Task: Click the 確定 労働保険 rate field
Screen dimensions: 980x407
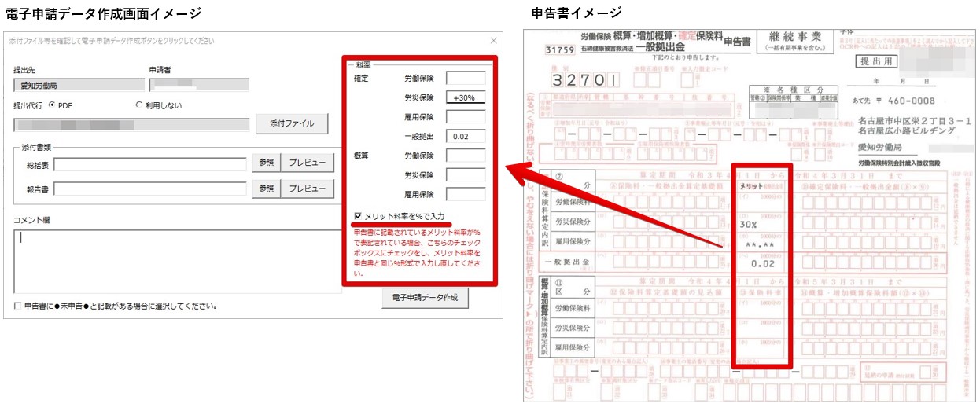Action: (466, 79)
